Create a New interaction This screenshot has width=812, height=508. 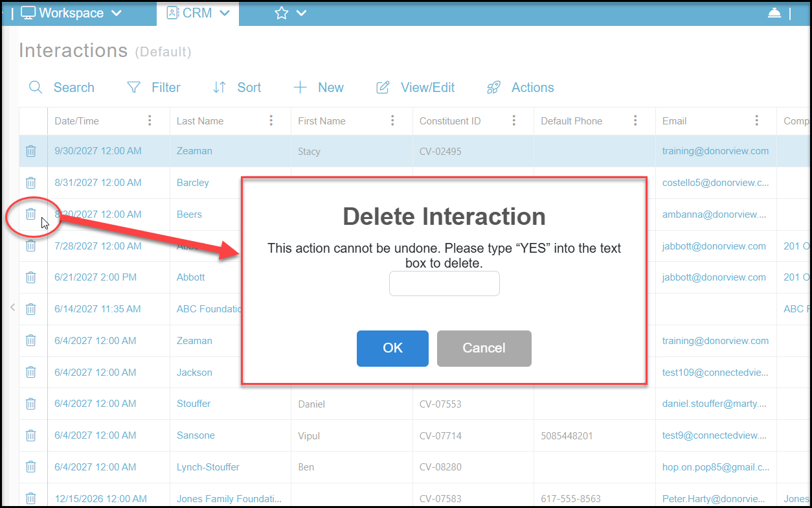[x=319, y=87]
